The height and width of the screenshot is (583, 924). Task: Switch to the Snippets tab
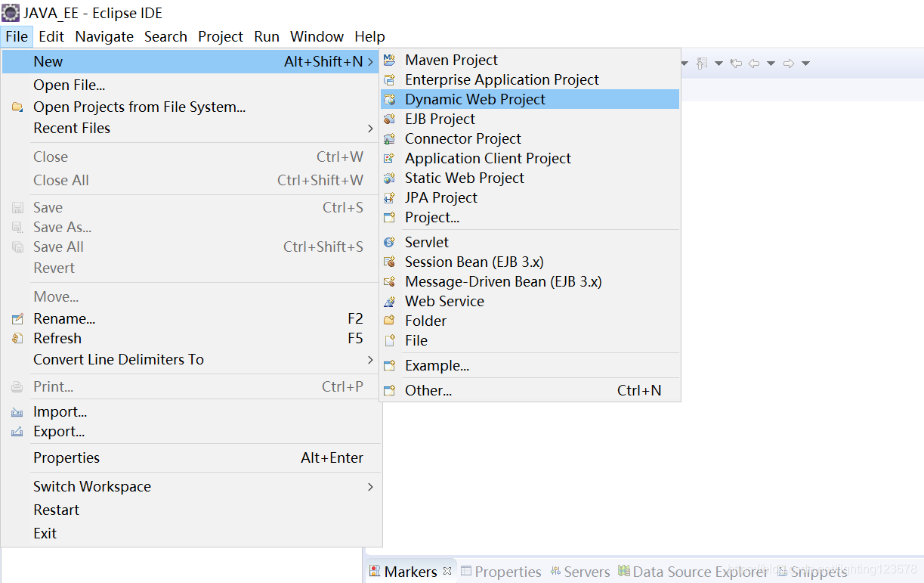[813, 572]
